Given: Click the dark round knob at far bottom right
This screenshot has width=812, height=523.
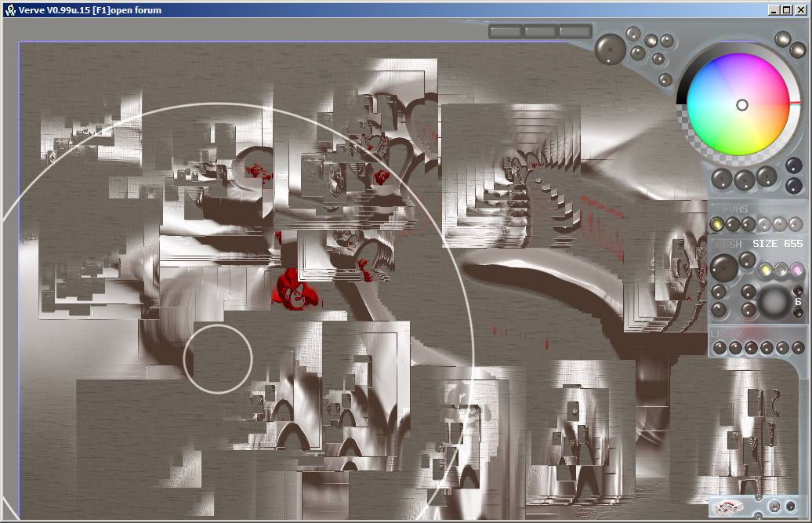Looking at the screenshot, I should [791, 507].
